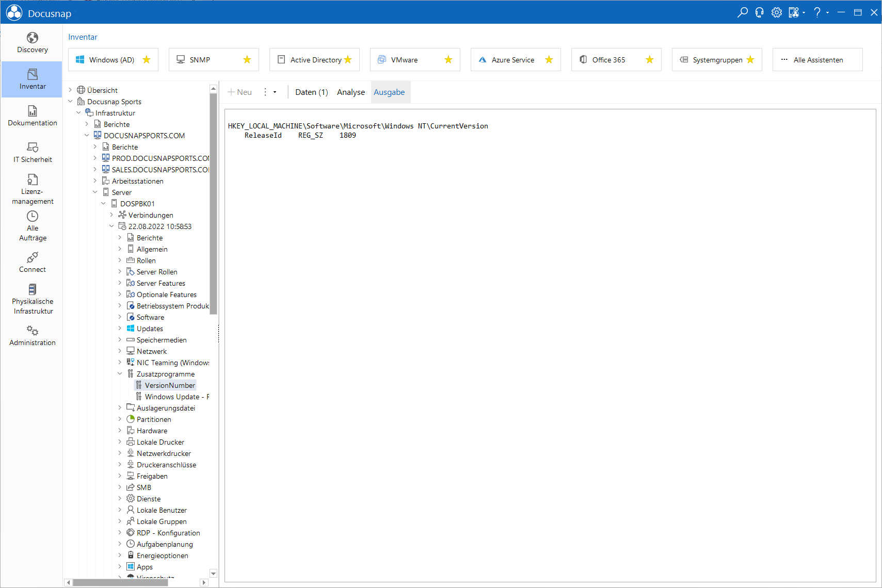Image resolution: width=882 pixels, height=588 pixels.
Task: Select the Dienste tree item
Action: (149, 499)
